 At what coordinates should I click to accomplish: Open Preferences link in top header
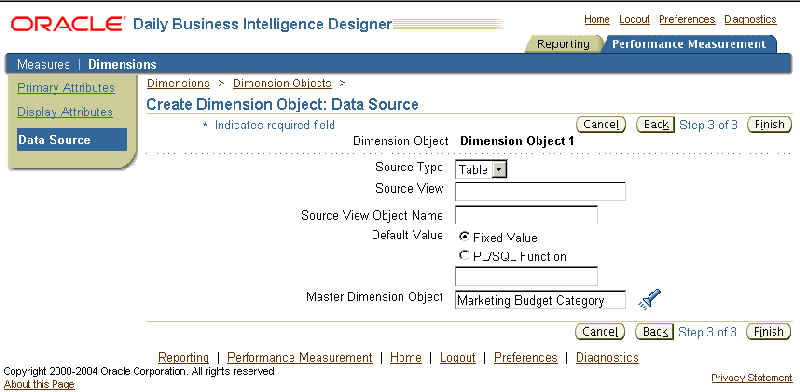(687, 19)
